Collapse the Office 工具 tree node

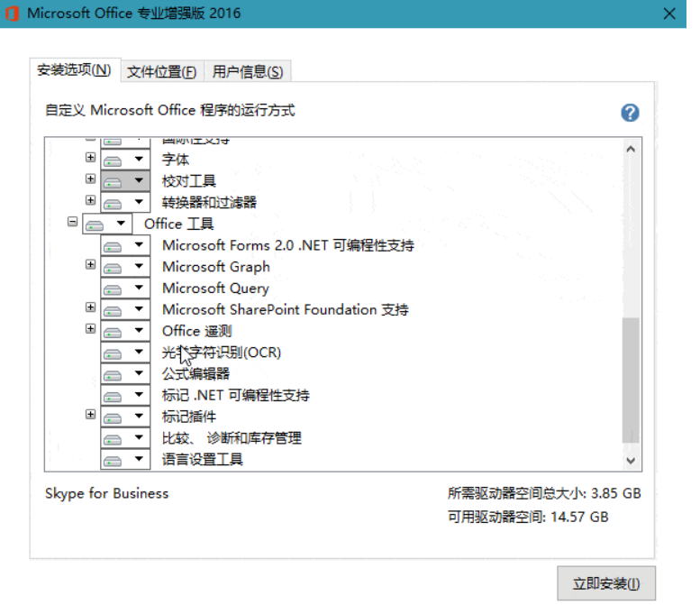coord(72,222)
